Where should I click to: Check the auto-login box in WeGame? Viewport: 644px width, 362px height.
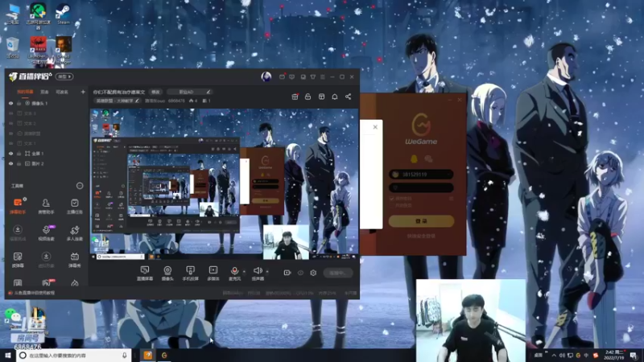click(x=391, y=205)
